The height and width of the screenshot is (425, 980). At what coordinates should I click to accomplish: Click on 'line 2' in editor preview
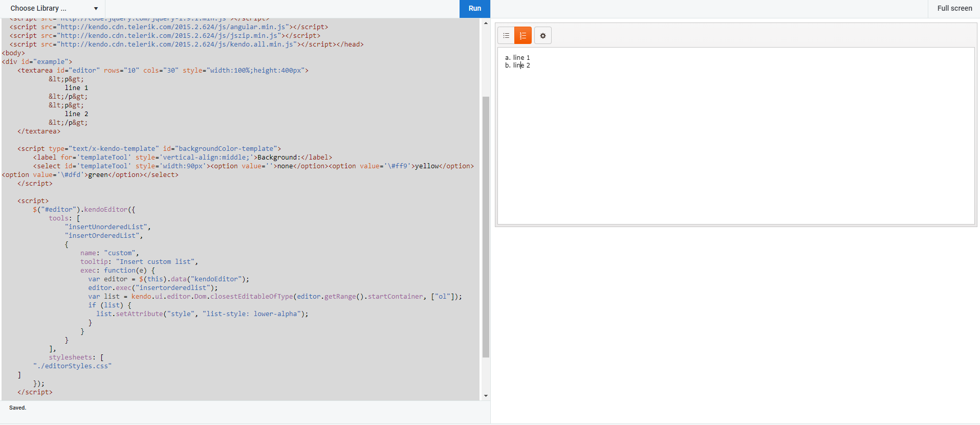[521, 65]
